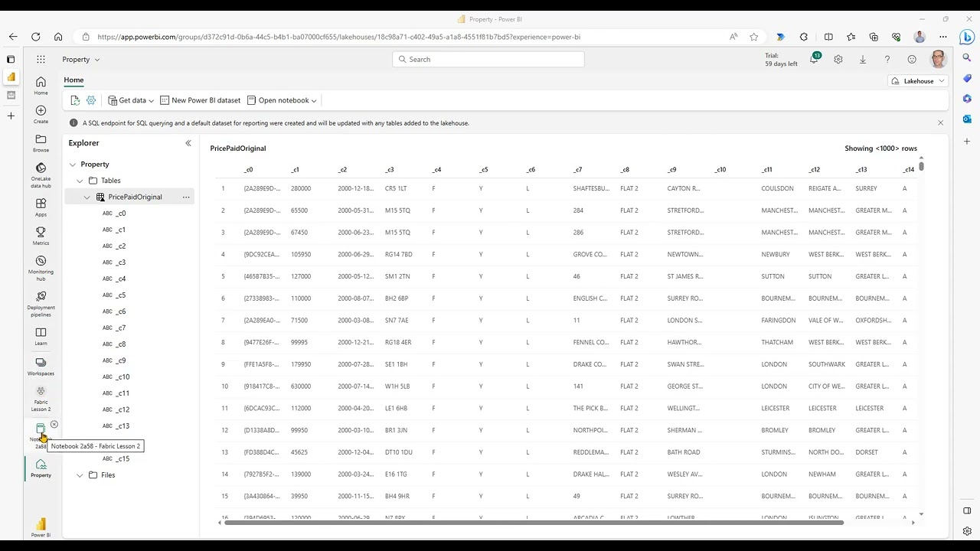The height and width of the screenshot is (551, 980).
Task: Open the Lakehouse mode dropdown
Action: (x=918, y=81)
